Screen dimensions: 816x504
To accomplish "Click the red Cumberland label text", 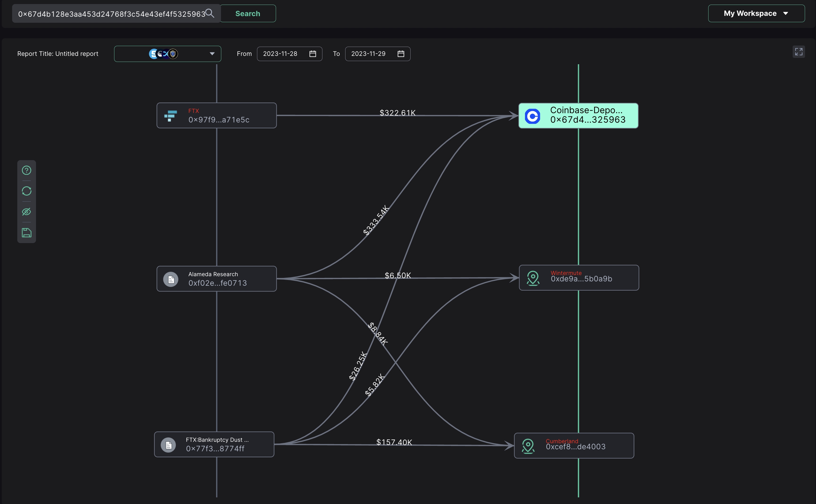I will pos(562,441).
